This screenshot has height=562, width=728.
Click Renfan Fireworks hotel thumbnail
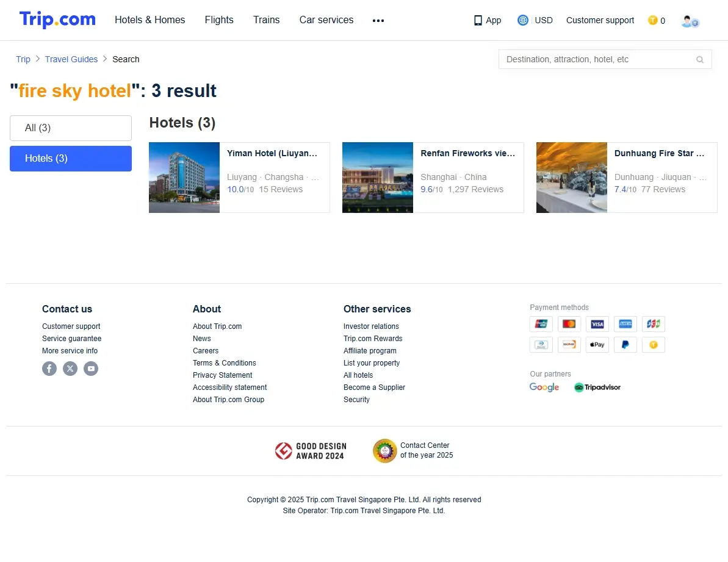[378, 178]
